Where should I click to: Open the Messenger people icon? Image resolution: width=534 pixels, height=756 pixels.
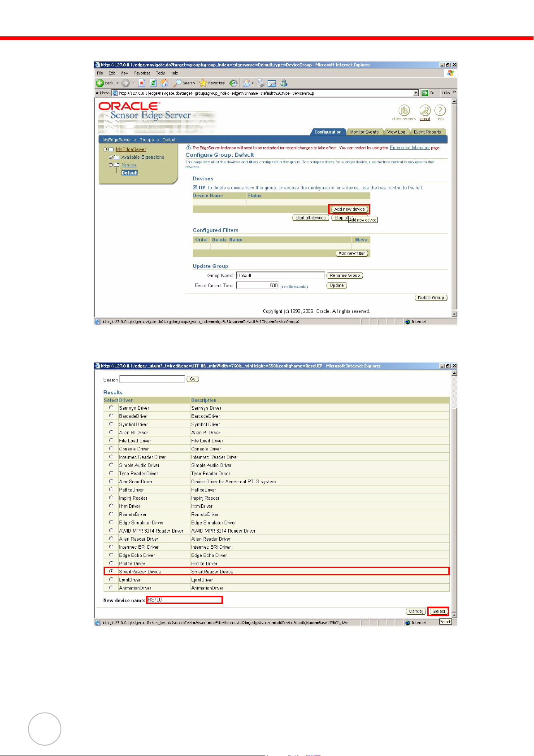tap(283, 83)
